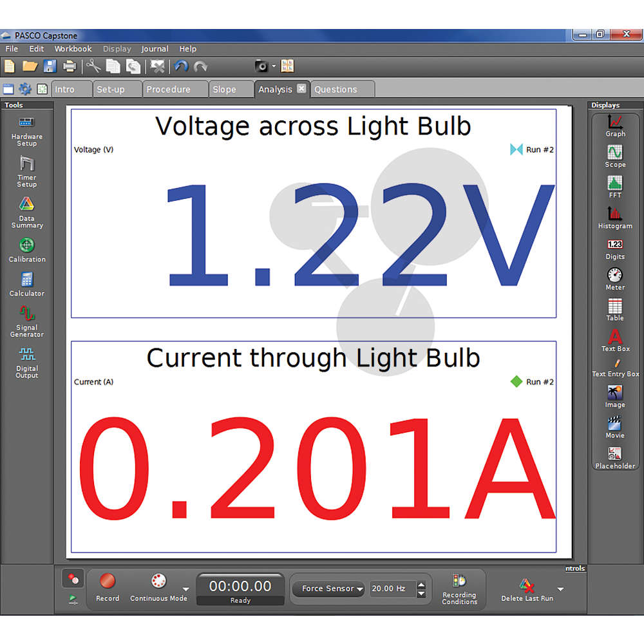The width and height of the screenshot is (644, 644).
Task: Open the File menu
Action: pos(12,48)
